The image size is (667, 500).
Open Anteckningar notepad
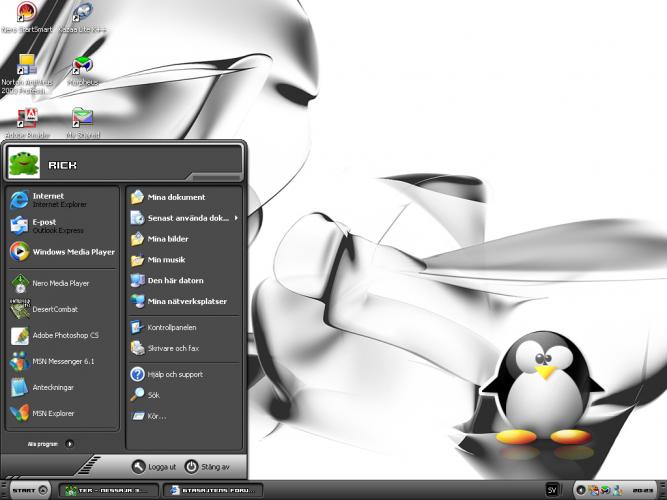pos(52,387)
